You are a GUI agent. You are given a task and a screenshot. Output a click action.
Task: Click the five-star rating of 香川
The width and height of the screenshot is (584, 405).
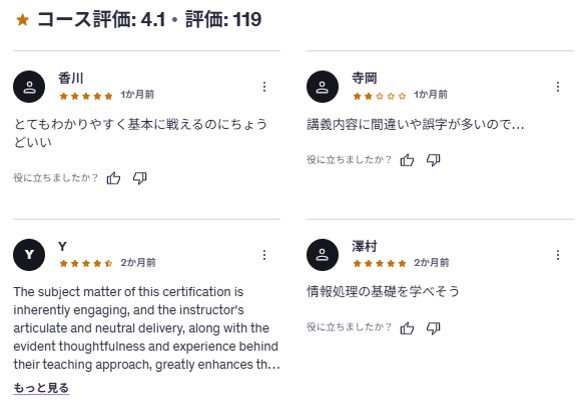point(86,96)
